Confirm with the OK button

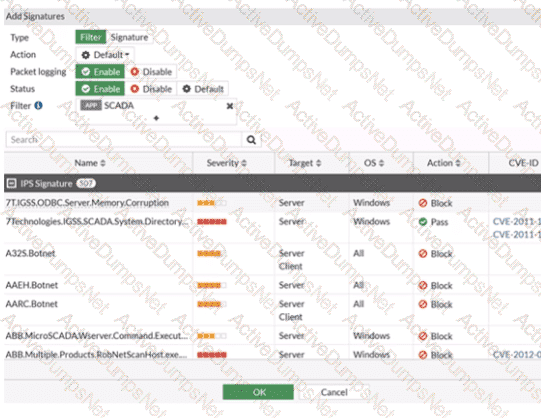pos(258,392)
